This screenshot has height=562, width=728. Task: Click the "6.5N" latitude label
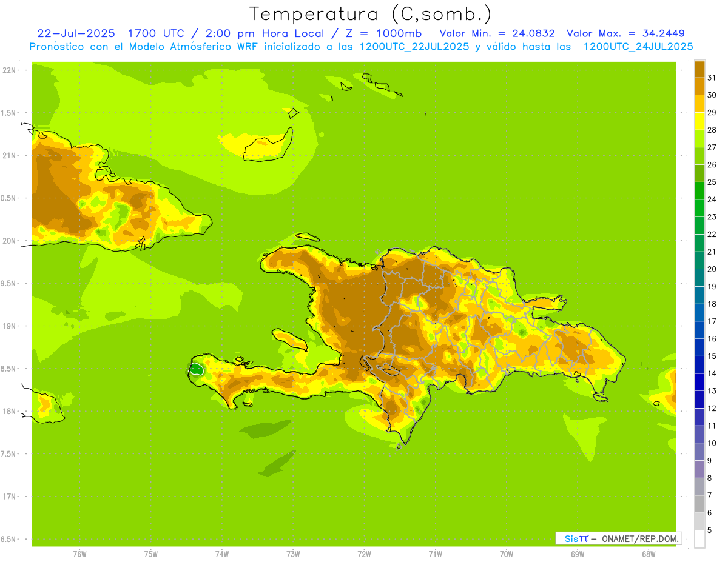[x=8, y=540]
